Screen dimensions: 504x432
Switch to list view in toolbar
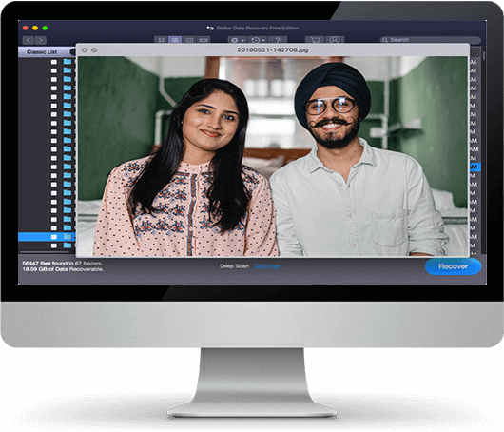(x=175, y=40)
